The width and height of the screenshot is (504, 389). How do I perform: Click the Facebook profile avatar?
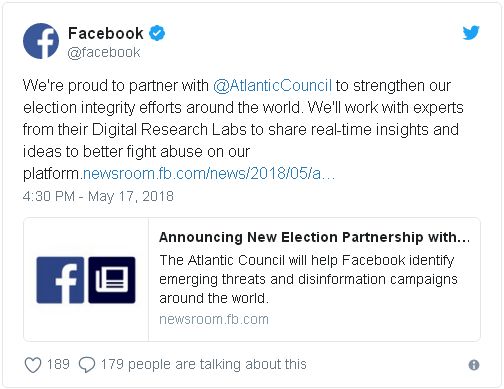tap(41, 41)
